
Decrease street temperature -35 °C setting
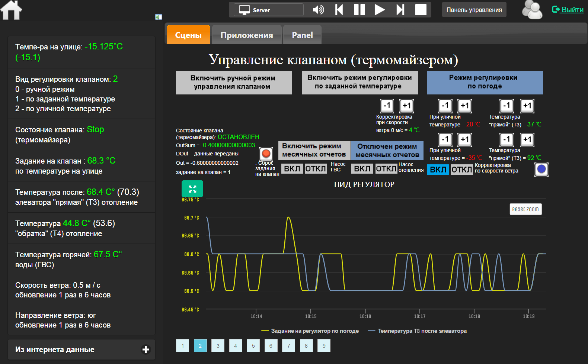tap(445, 139)
